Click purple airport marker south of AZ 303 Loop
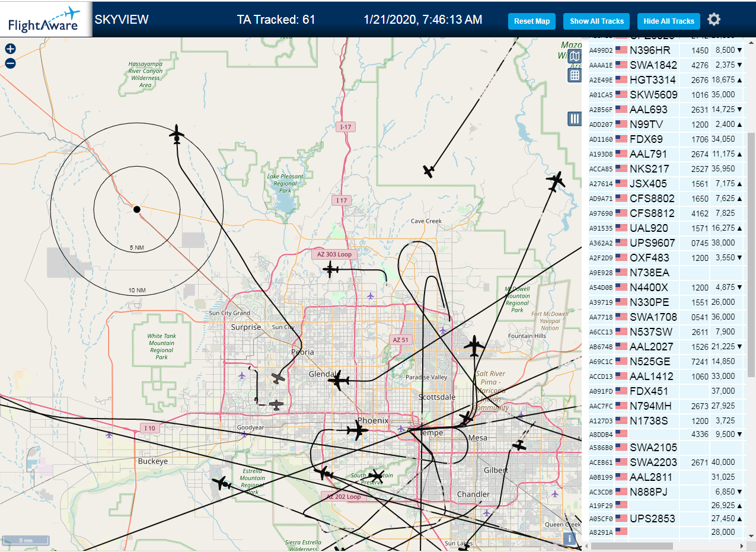The image size is (756, 552). 371,295
